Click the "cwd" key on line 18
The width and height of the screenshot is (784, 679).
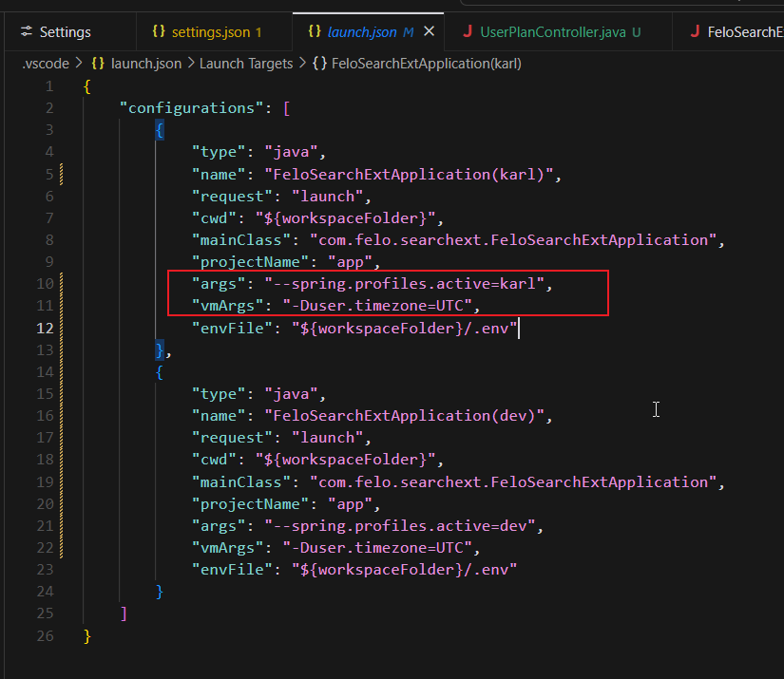tap(215, 460)
